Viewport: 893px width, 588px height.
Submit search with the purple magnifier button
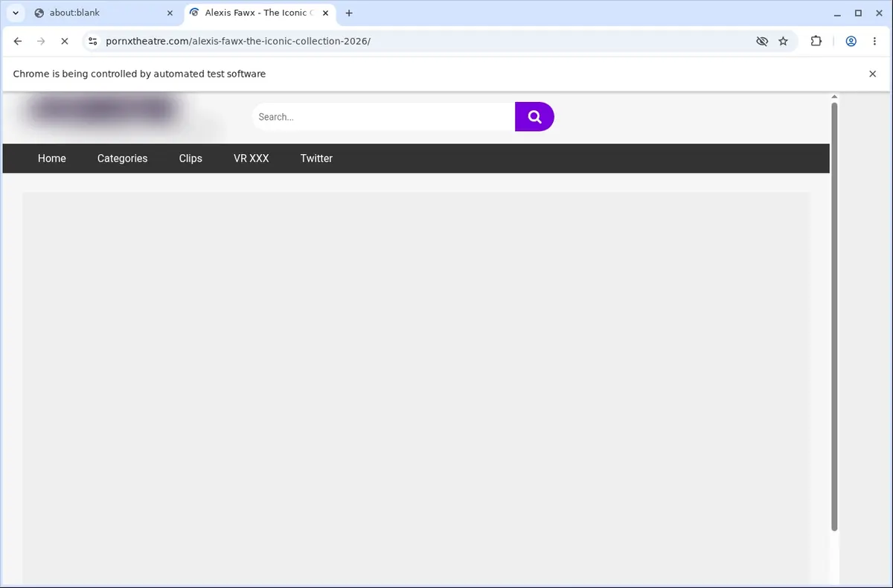(534, 117)
